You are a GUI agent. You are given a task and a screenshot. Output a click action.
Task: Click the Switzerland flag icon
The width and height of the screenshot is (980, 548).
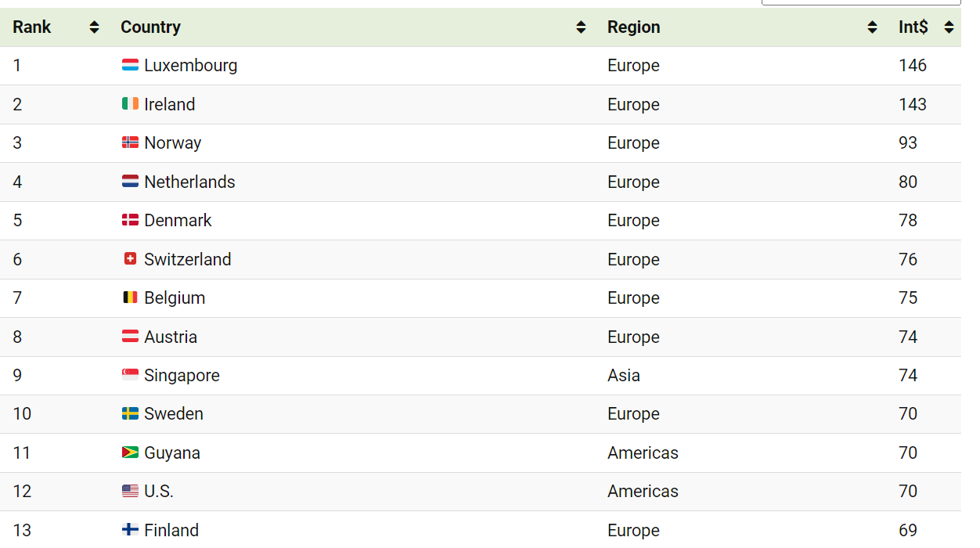(x=130, y=259)
